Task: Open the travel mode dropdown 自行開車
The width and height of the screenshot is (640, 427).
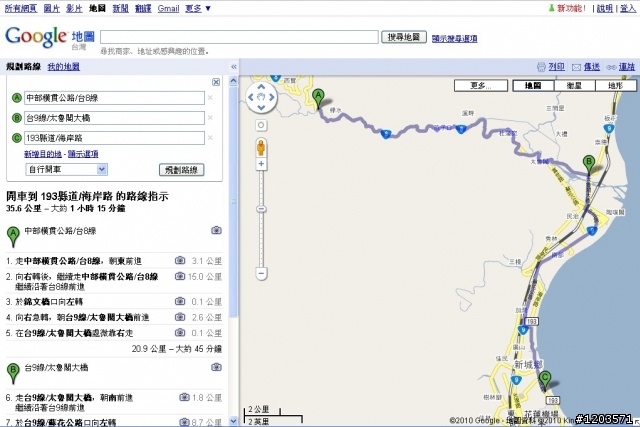Action: (67, 169)
